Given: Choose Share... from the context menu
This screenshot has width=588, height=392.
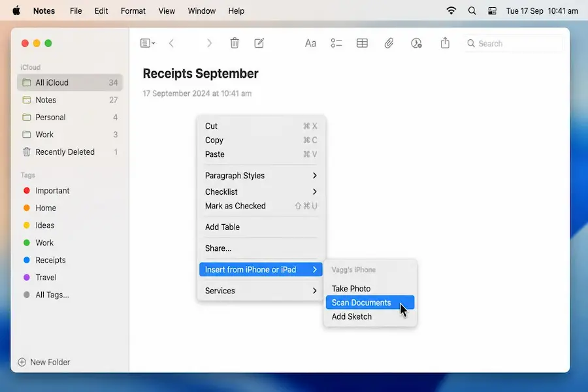Looking at the screenshot, I should click(x=261, y=248).
